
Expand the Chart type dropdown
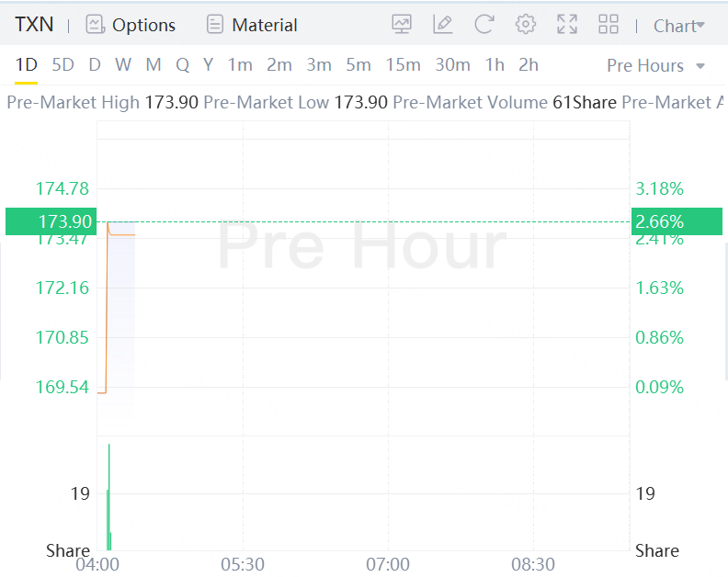679,26
